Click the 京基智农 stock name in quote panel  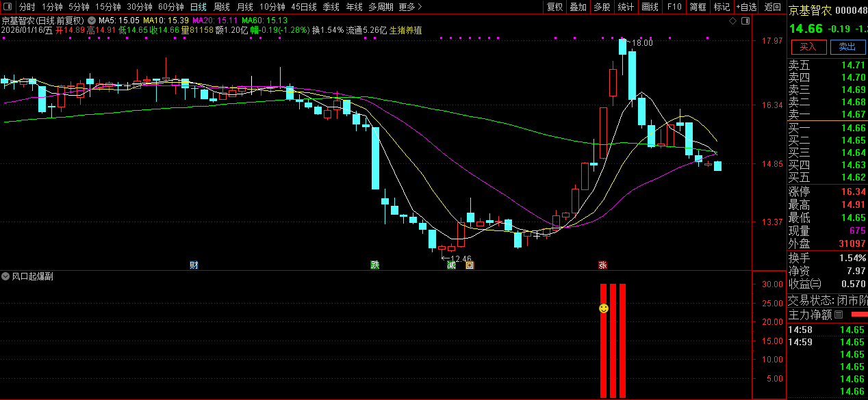coord(811,10)
